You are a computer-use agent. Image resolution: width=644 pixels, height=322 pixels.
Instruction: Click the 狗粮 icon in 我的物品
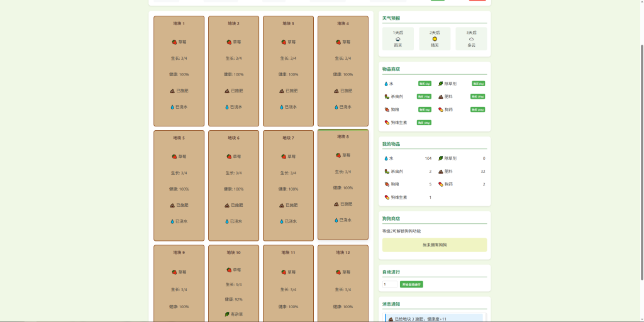point(387,184)
